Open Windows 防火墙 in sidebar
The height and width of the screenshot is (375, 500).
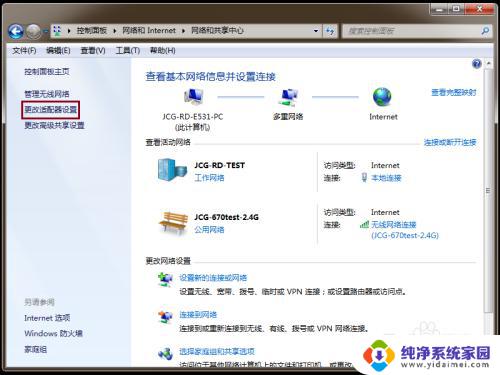point(54,333)
